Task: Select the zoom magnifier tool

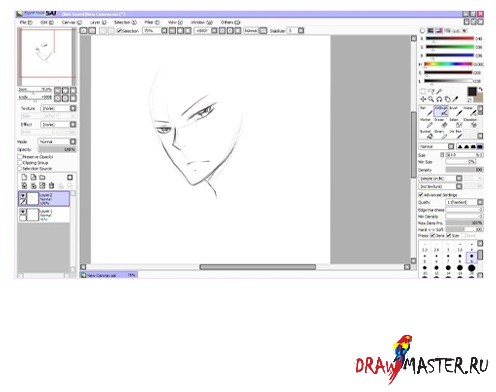Action: coord(431,99)
